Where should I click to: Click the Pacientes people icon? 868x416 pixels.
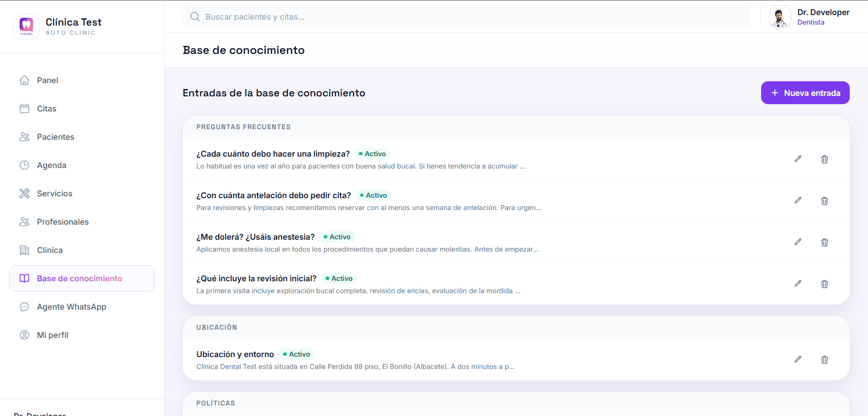coord(25,137)
